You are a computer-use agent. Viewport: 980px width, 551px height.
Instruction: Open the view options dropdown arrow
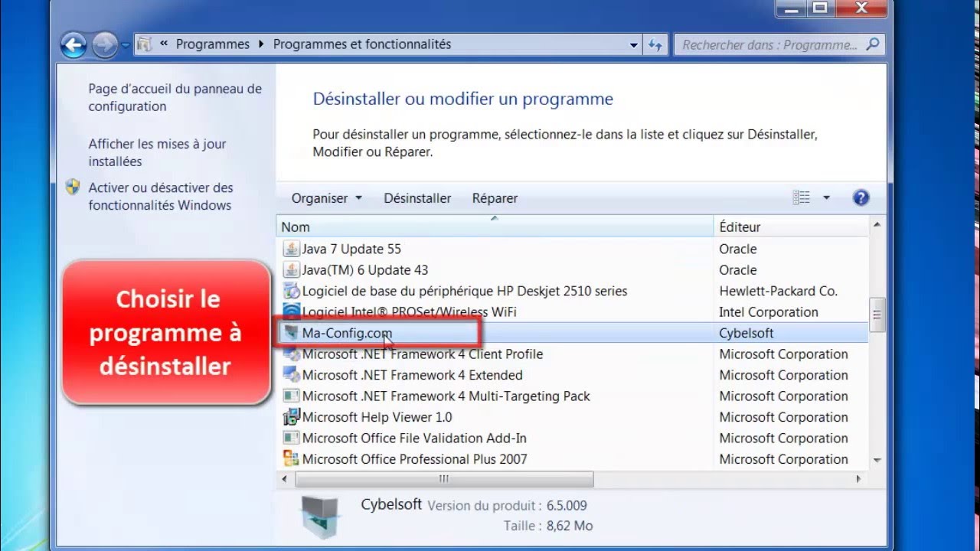[826, 198]
